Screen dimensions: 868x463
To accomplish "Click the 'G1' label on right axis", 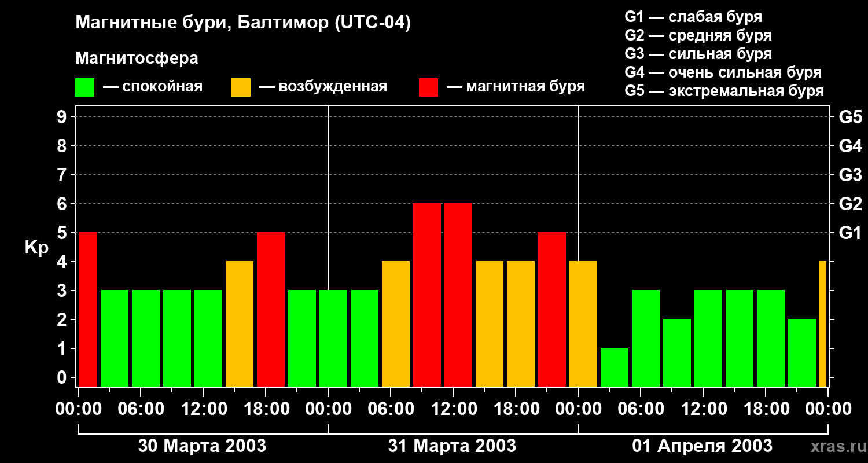I will pos(850,233).
